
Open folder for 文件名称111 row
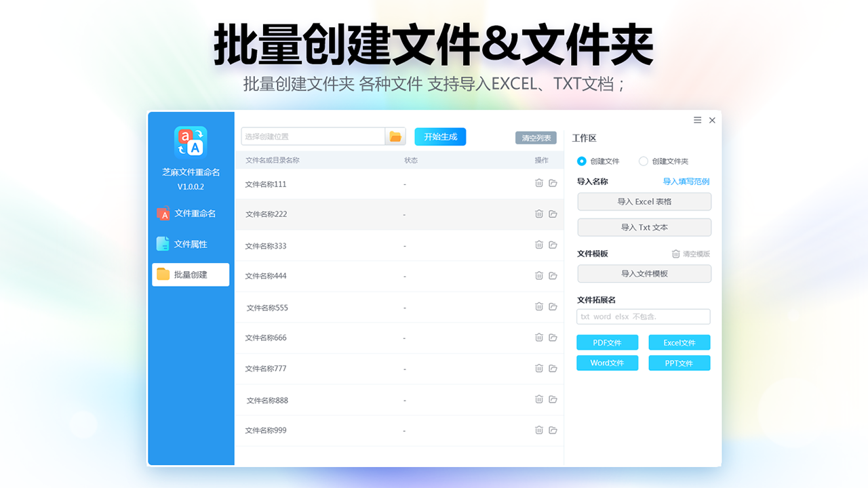[553, 183]
